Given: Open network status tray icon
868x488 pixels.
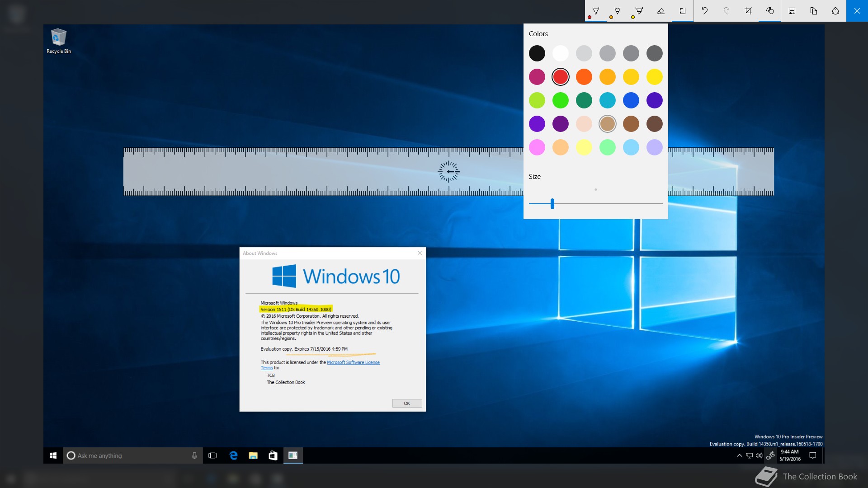Looking at the screenshot, I should coord(749,455).
